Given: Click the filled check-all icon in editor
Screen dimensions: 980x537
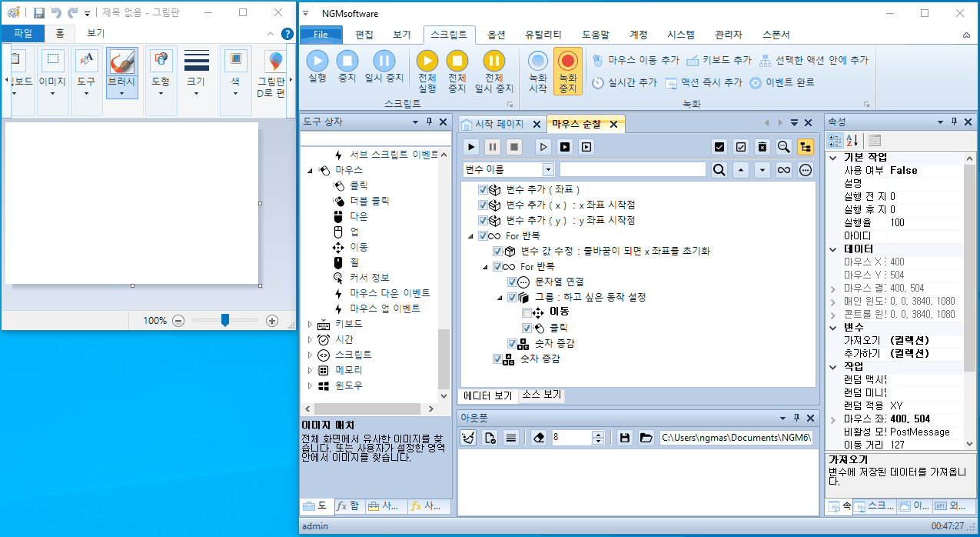Looking at the screenshot, I should [x=719, y=146].
